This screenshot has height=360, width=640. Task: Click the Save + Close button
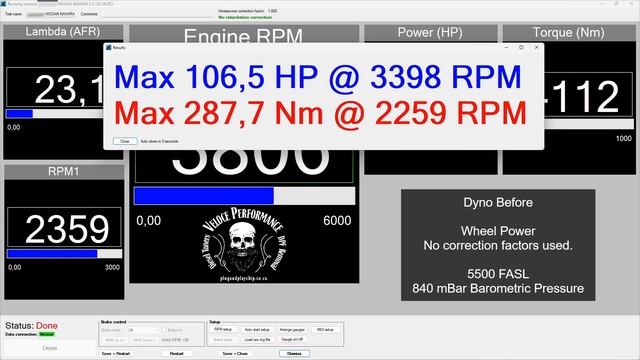tap(235, 353)
